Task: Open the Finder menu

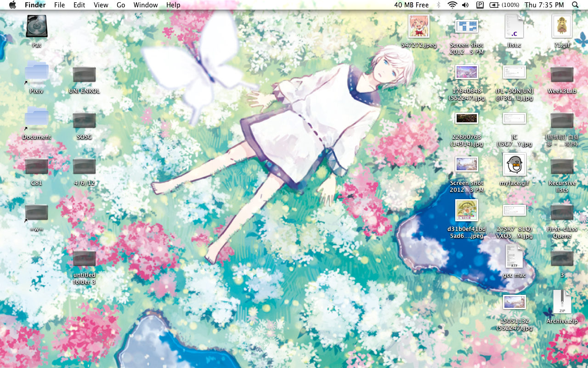Action: (x=35, y=5)
